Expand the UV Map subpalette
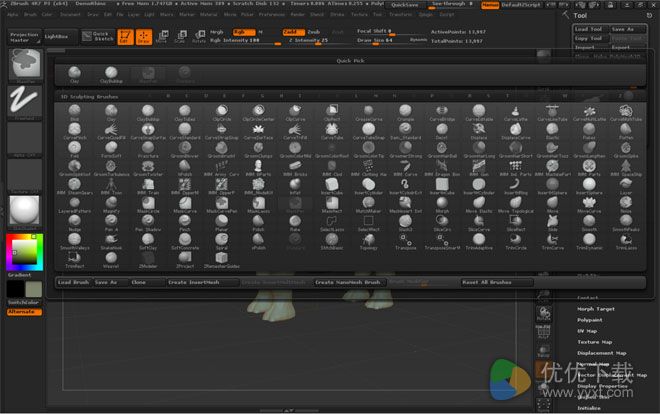 pos(587,331)
